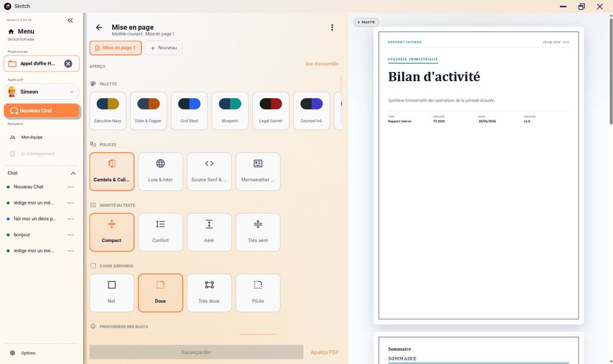This screenshot has height=364, width=613.
Task: Start a Nouveau Chat
Action: tap(41, 111)
